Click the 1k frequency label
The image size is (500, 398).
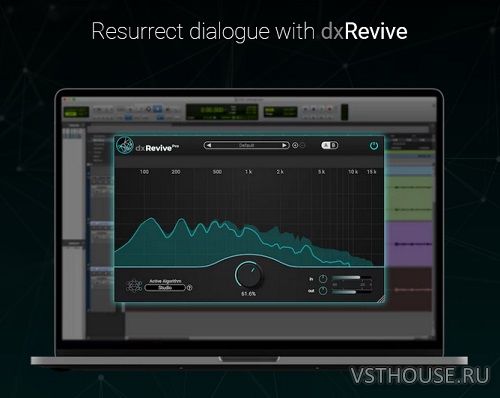249,172
